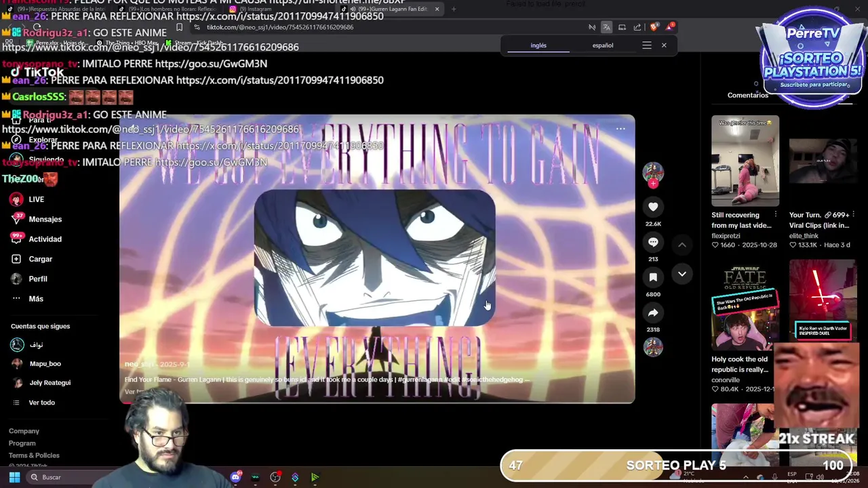868x488 pixels.
Task: Bookmark the page via address bar bookmark icon
Action: click(179, 27)
